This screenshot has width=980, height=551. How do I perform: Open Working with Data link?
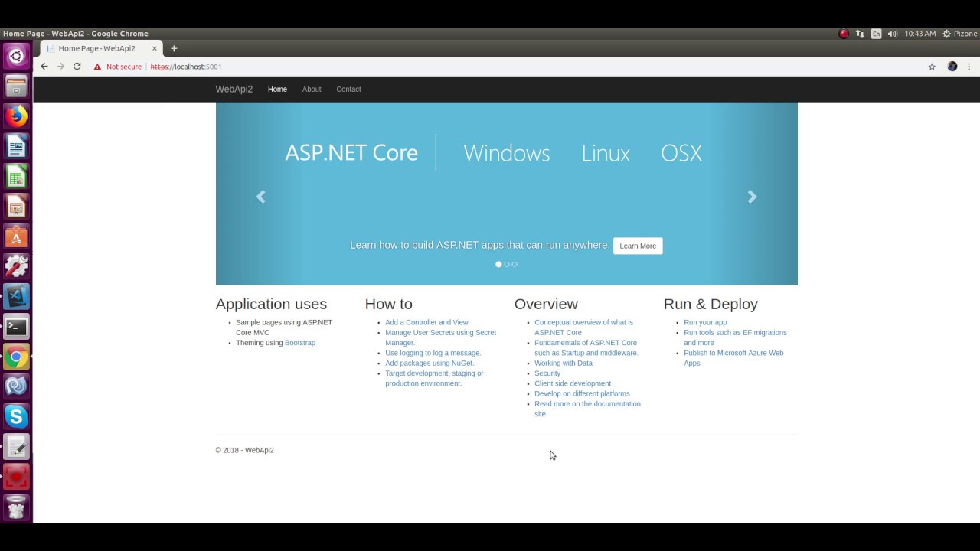pos(563,363)
